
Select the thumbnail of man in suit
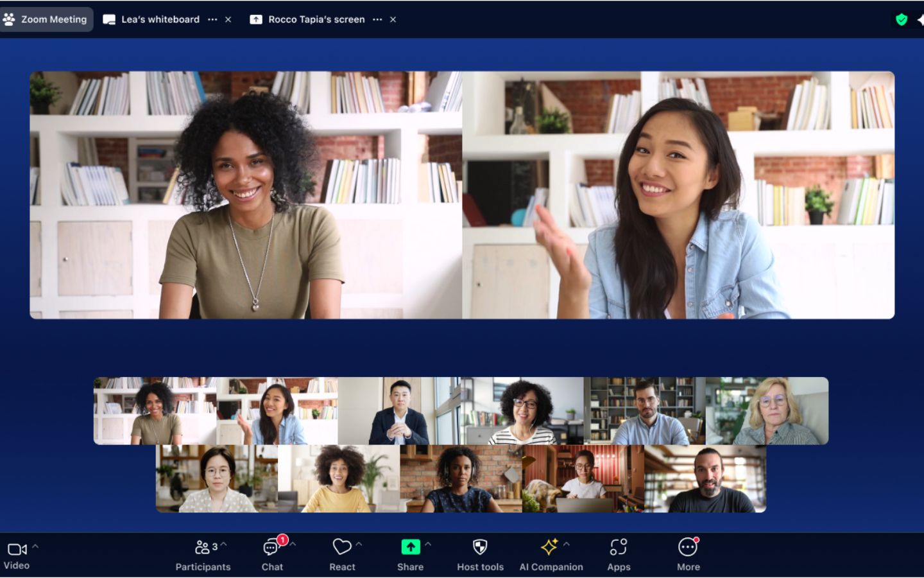tap(398, 411)
